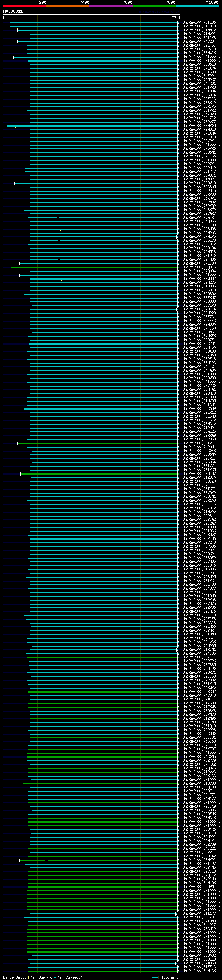
Task: Select the UniRef100_Q9VSE8 label
Action: tap(199, 871)
